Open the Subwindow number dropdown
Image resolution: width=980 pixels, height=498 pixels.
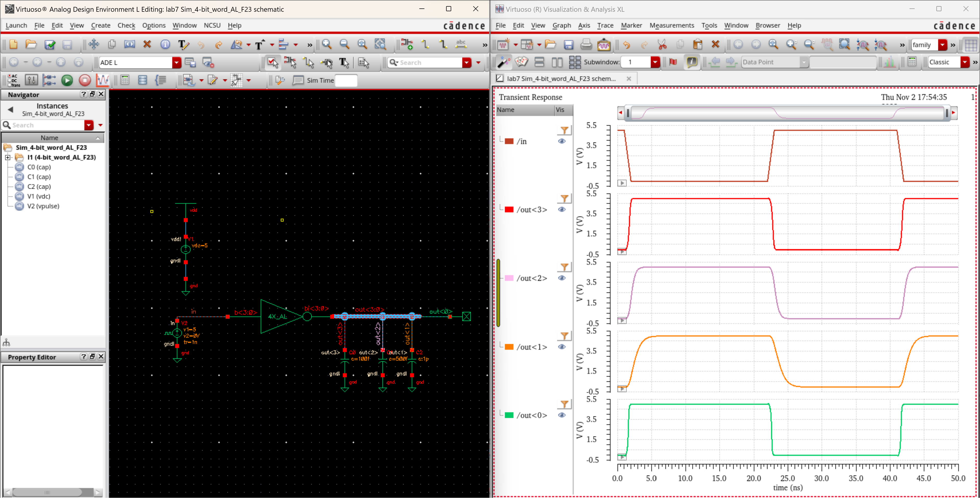tap(655, 62)
